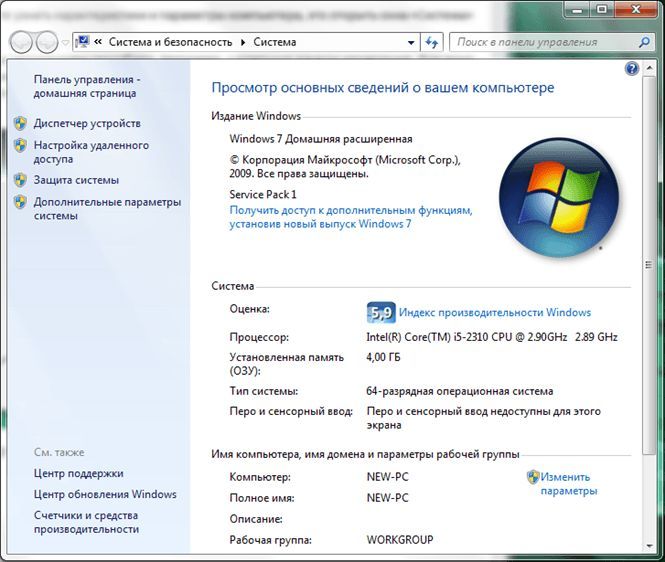Click the Back navigation arrow
665x562 pixels.
(21, 42)
